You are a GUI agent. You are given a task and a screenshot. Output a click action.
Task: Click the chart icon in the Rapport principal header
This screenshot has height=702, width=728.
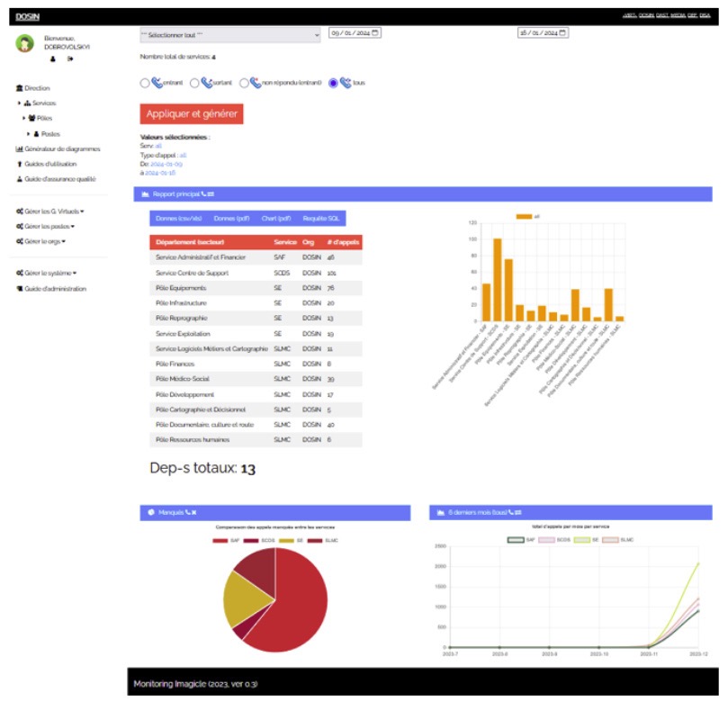pyautogui.click(x=145, y=194)
